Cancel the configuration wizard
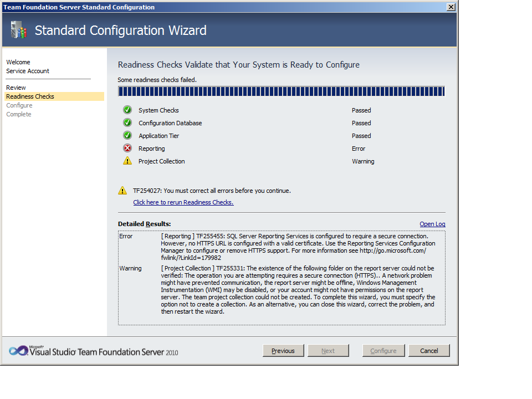 (x=429, y=351)
